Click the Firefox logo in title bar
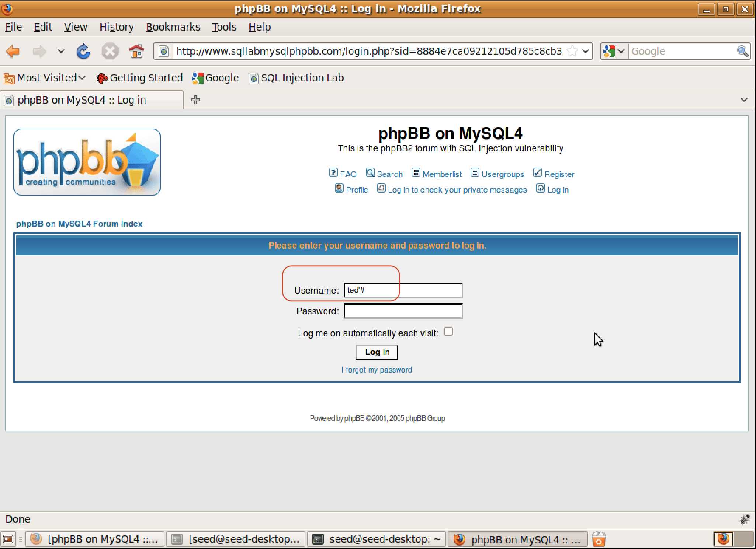756x549 pixels. click(x=7, y=8)
